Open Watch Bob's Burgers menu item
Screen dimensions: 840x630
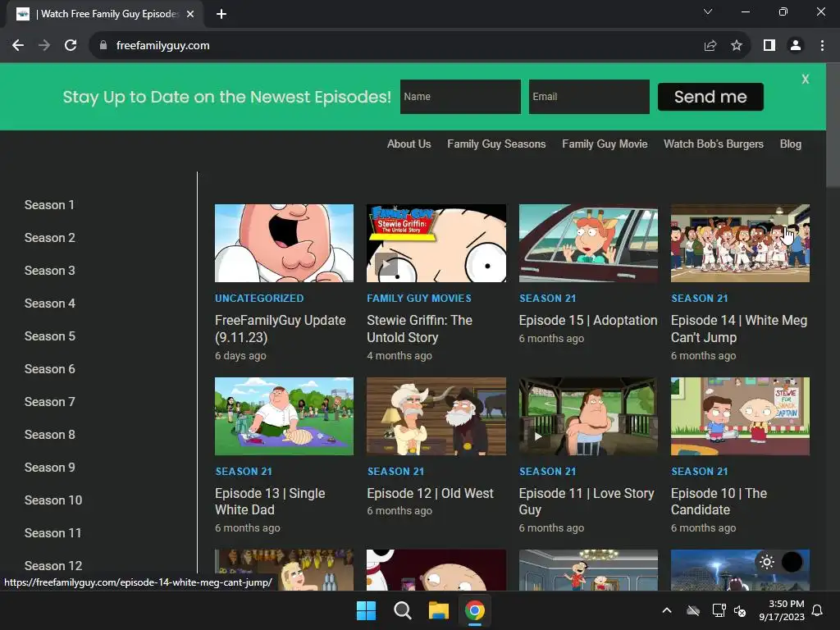pos(714,144)
